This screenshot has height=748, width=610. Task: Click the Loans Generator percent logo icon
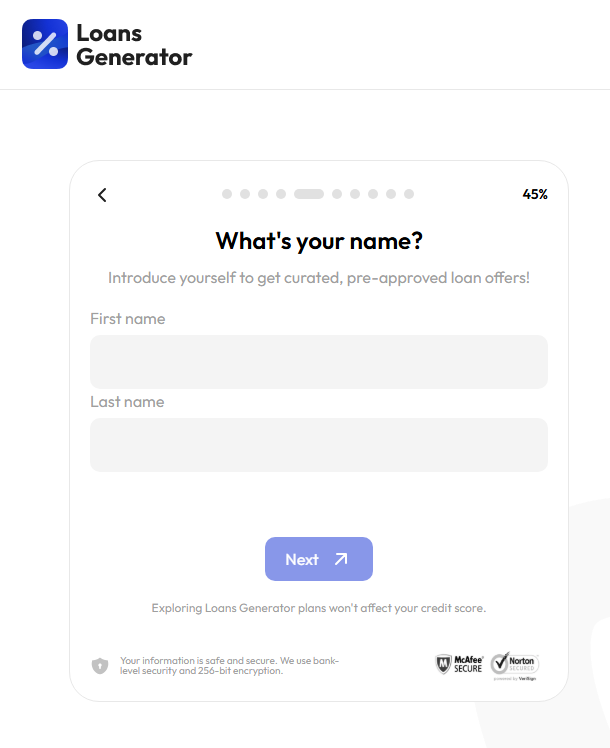(45, 44)
